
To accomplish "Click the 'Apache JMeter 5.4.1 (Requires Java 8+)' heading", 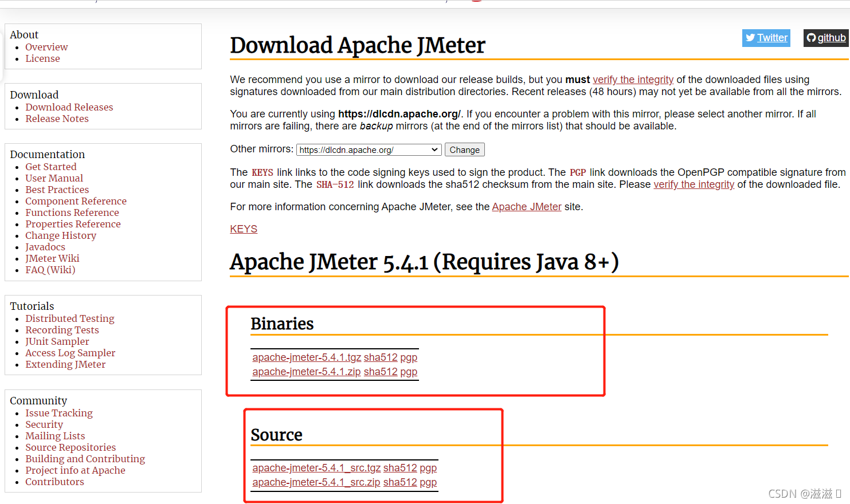I will (x=424, y=262).
